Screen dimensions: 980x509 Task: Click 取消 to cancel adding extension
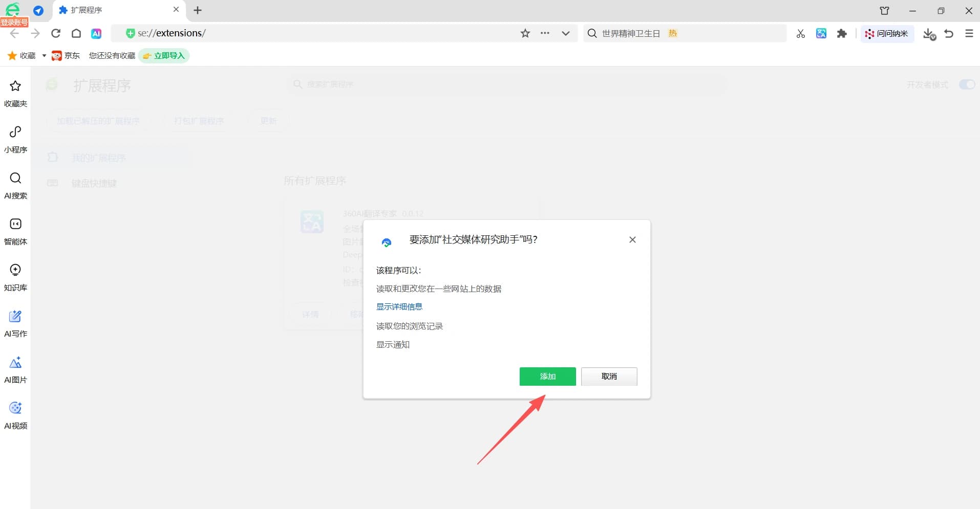click(609, 377)
